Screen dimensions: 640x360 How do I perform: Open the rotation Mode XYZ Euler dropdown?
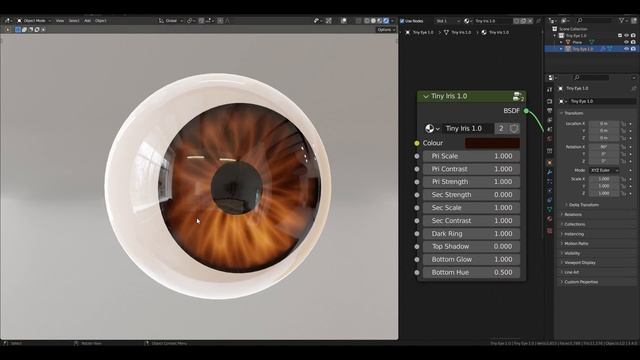tap(604, 170)
